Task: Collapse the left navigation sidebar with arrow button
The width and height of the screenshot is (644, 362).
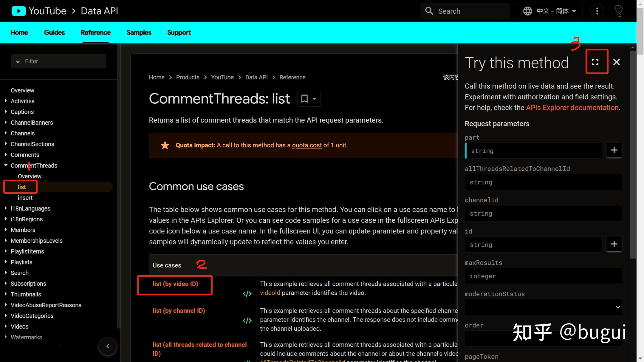Action: (x=108, y=346)
